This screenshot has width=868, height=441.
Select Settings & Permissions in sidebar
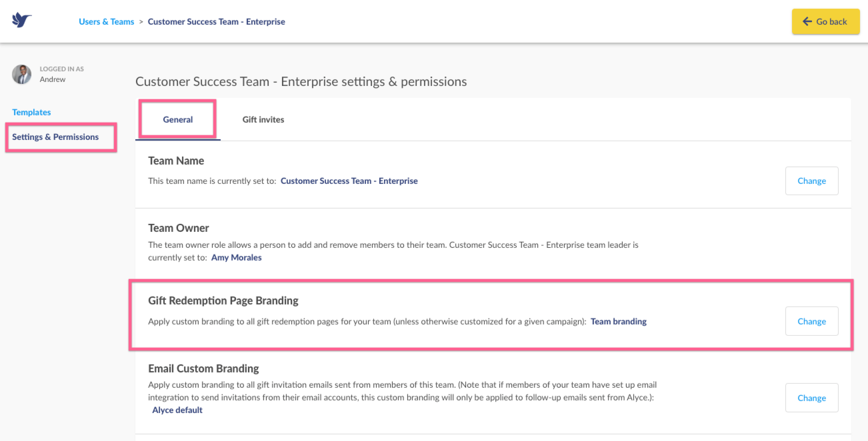coord(55,137)
